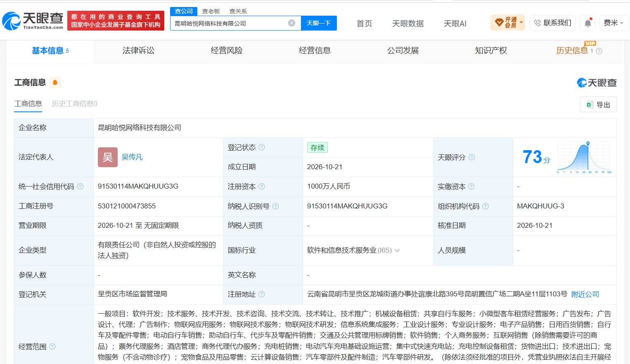Click the help icon next to 注册资本
The image size is (630, 364).
[x=262, y=187]
